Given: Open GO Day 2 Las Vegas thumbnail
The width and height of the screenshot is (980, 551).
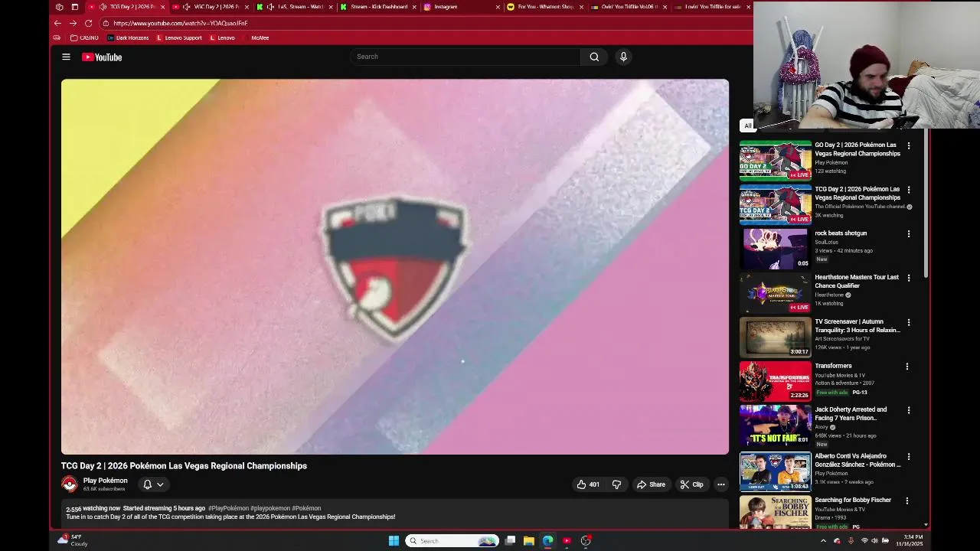Looking at the screenshot, I should 775,160.
